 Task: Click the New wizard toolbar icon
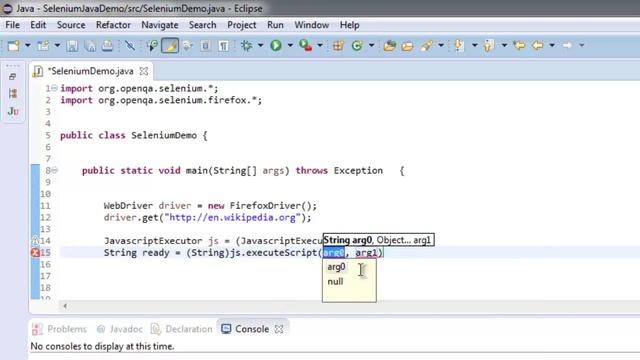[13, 45]
